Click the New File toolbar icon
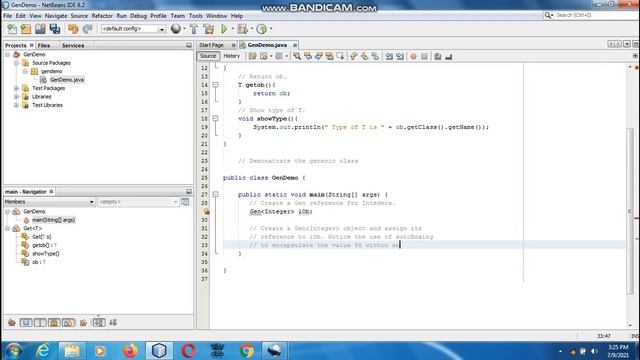Viewport: 640px width, 360px height. (x=12, y=29)
